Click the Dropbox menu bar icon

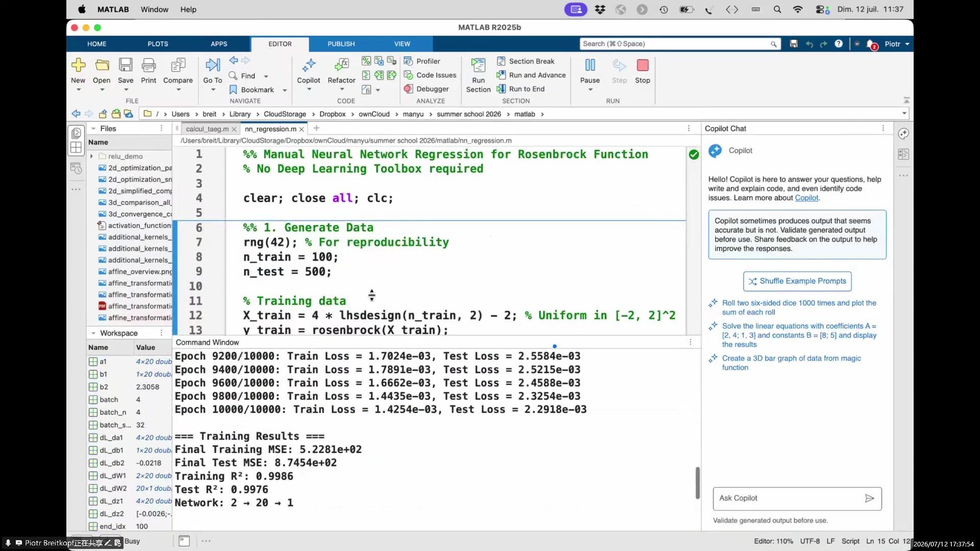point(600,9)
